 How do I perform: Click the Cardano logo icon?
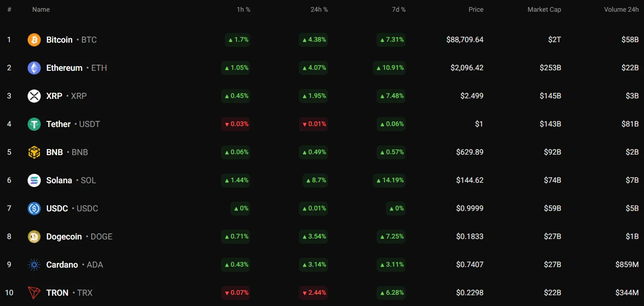point(34,265)
